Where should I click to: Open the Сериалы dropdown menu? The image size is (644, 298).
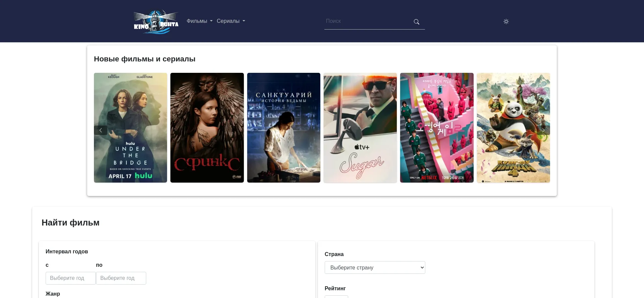pos(231,21)
